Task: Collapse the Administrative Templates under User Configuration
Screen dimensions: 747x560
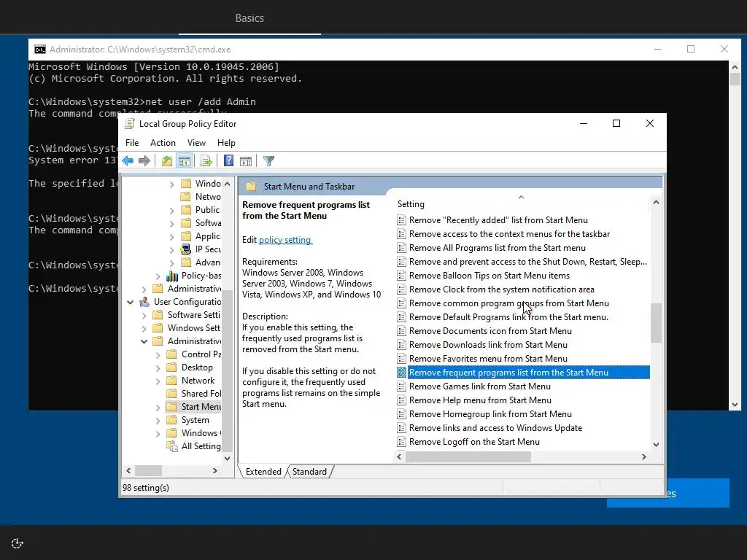Action: [144, 341]
